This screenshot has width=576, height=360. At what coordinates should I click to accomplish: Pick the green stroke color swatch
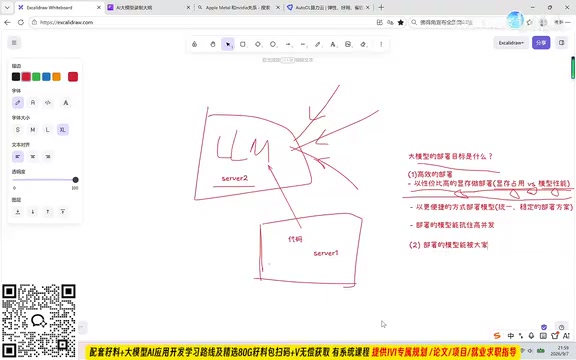(36, 76)
